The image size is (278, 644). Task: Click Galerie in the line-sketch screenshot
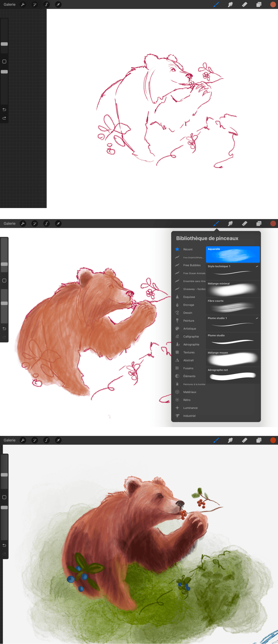pyautogui.click(x=10, y=4)
